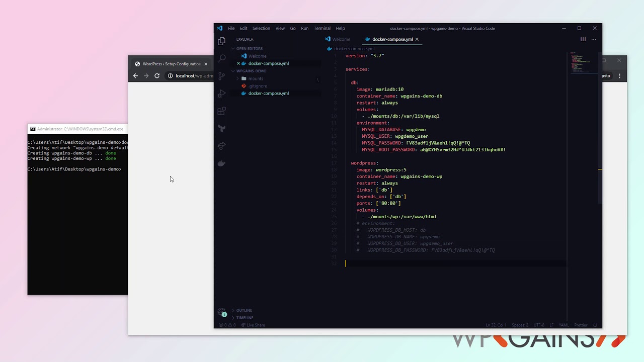
Task: Open the Explorer view in activity bar
Action: coord(222,42)
